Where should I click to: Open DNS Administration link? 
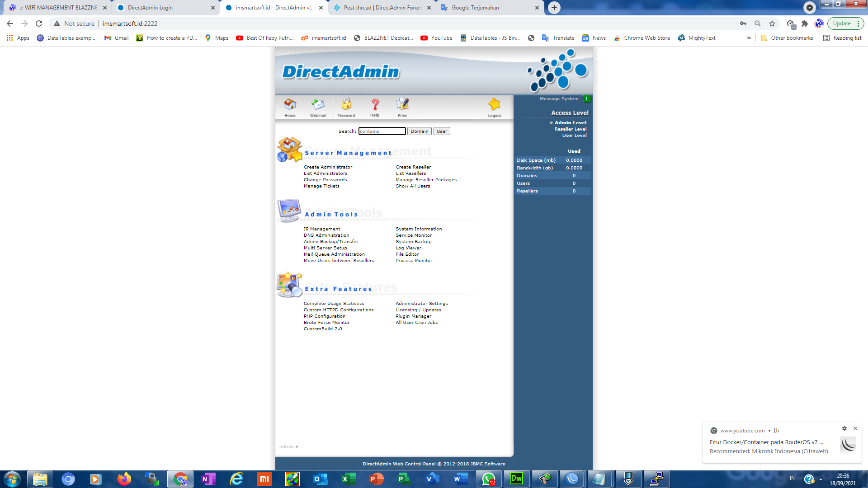(326, 235)
